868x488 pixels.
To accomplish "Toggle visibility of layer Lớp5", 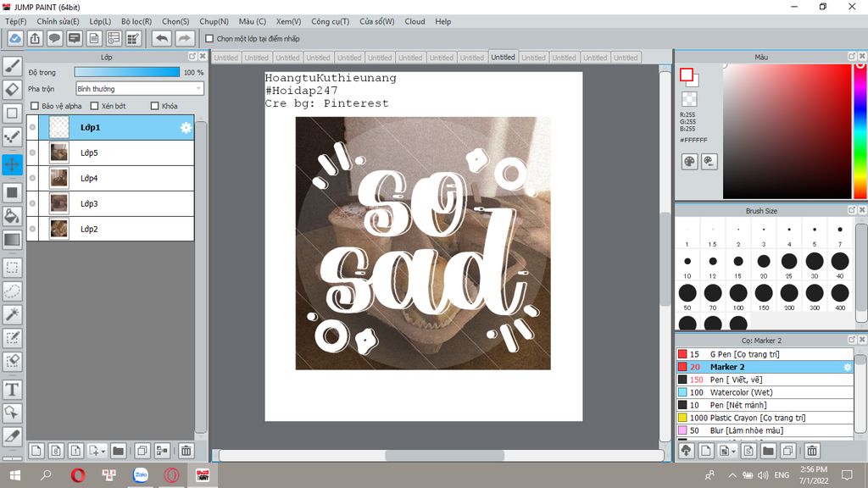I will [33, 152].
